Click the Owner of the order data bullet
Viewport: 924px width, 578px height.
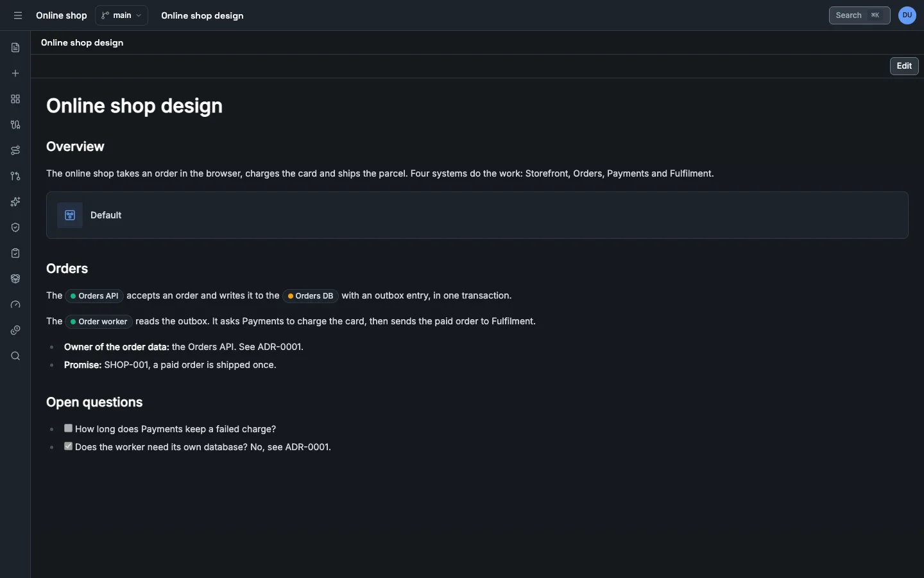pyautogui.click(x=184, y=347)
